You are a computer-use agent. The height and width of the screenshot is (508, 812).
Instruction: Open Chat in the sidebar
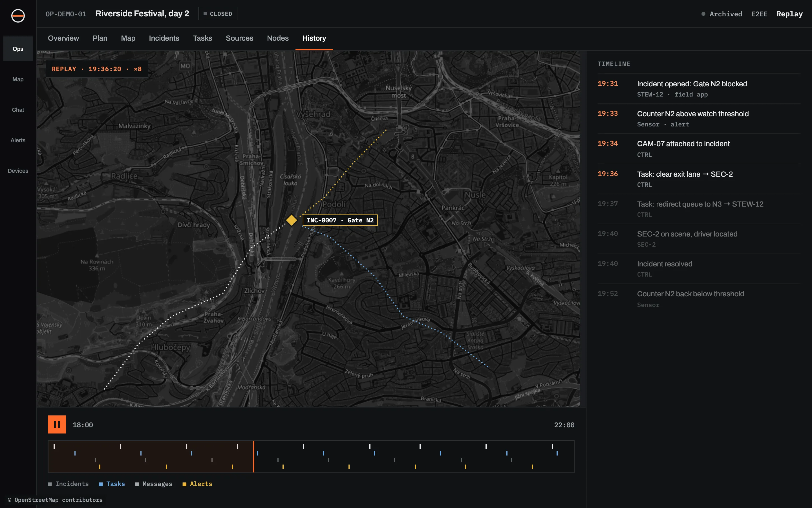[18, 110]
